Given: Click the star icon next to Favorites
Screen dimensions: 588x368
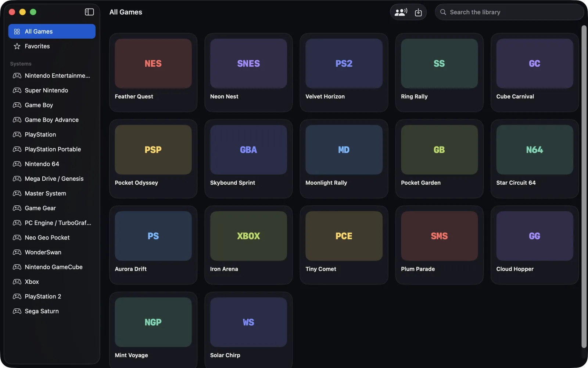Looking at the screenshot, I should click(x=17, y=46).
